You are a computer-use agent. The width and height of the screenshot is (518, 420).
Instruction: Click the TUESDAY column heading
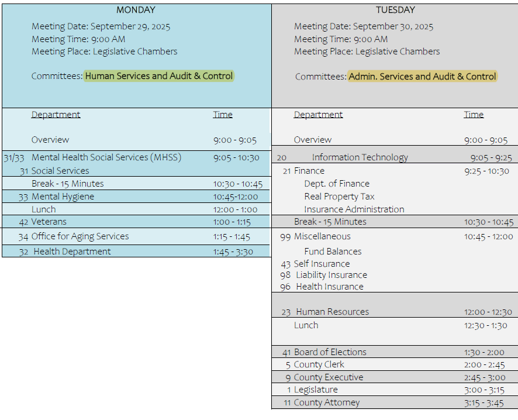tap(395, 10)
